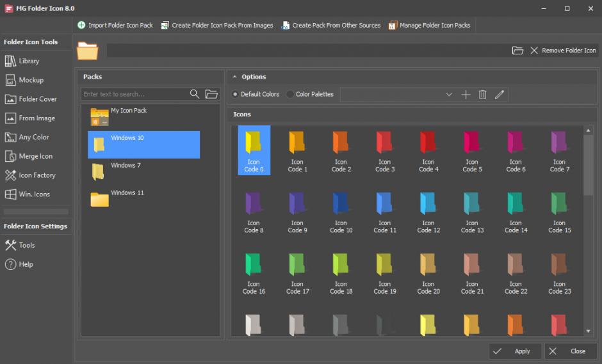Open Manage Folder Icon Packs

(429, 26)
